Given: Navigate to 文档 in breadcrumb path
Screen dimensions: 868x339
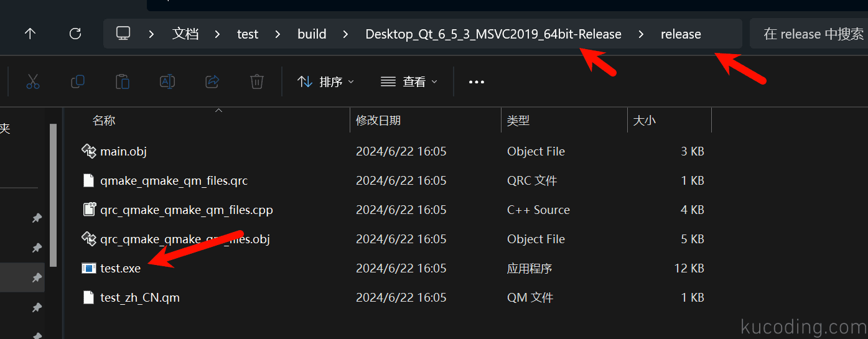Looking at the screenshot, I should 185,34.
